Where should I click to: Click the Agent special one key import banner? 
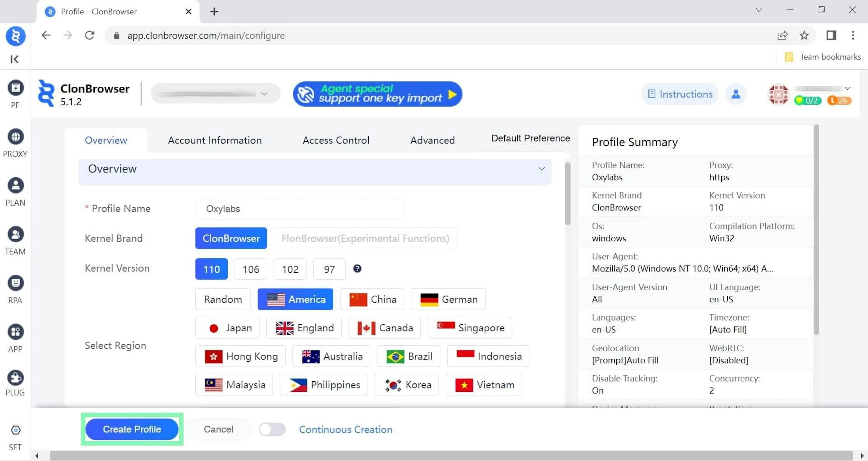[377, 94]
